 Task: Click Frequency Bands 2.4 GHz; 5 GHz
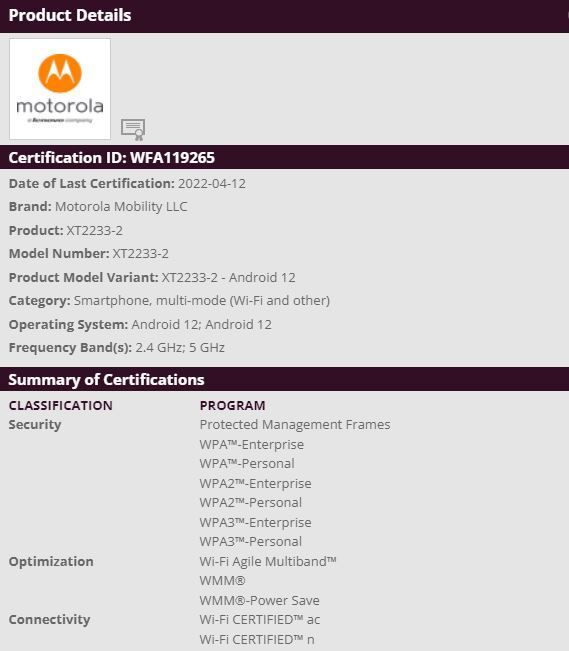click(180, 347)
